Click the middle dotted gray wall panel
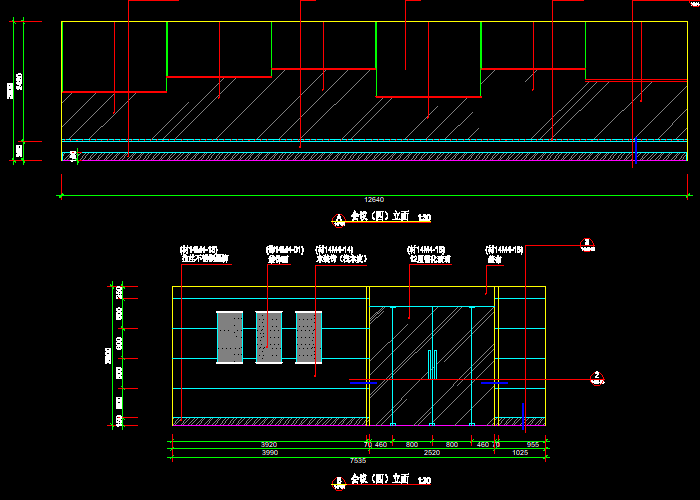 pyautogui.click(x=268, y=336)
